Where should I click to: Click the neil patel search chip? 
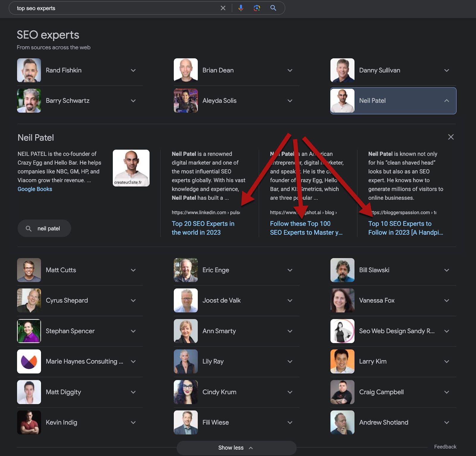click(44, 228)
